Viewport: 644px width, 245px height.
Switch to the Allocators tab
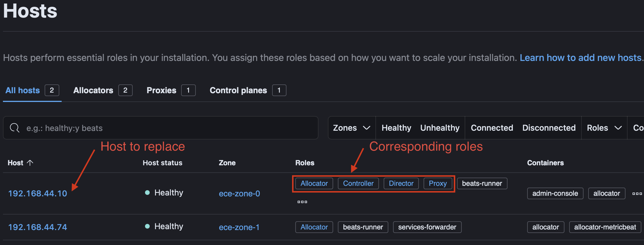(93, 90)
